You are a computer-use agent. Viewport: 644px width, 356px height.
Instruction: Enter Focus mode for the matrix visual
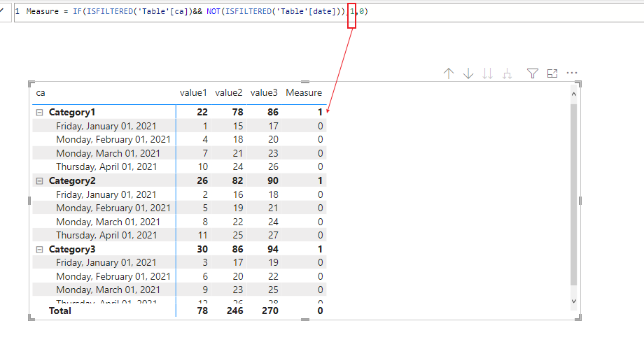pyautogui.click(x=552, y=73)
